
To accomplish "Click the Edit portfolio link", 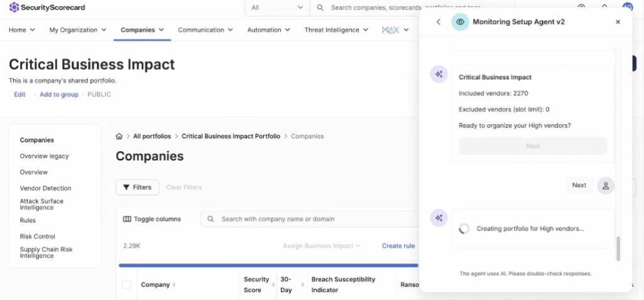I will point(19,94).
